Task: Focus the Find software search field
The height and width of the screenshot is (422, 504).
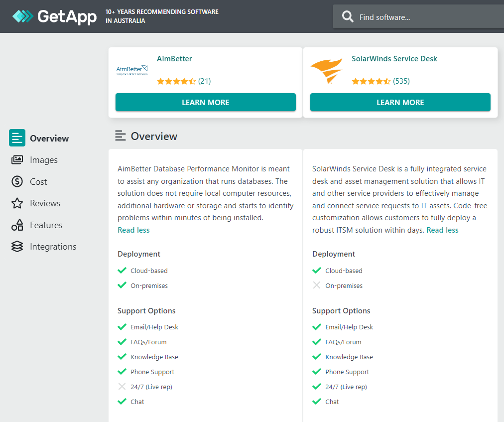Action: pos(418,17)
